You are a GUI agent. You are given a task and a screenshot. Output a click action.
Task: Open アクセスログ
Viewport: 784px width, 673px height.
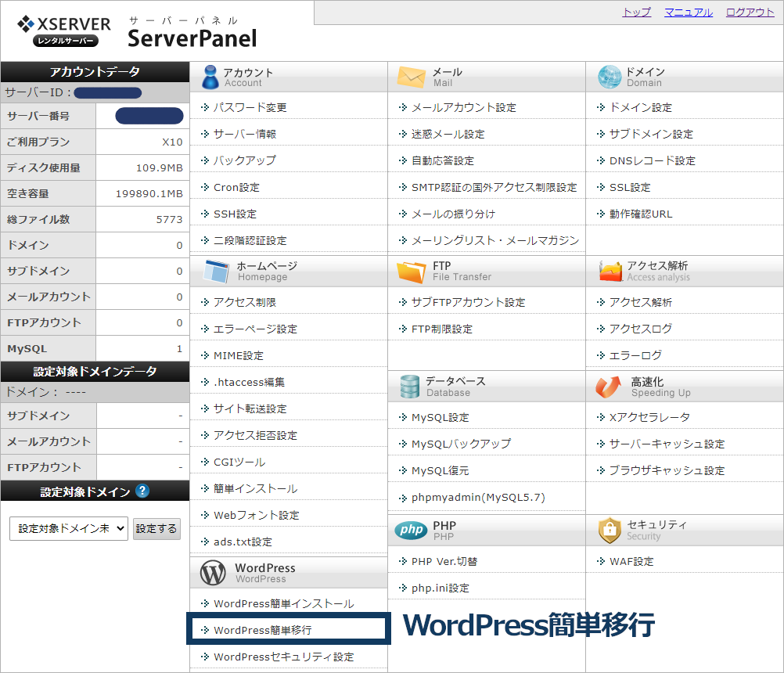(641, 329)
